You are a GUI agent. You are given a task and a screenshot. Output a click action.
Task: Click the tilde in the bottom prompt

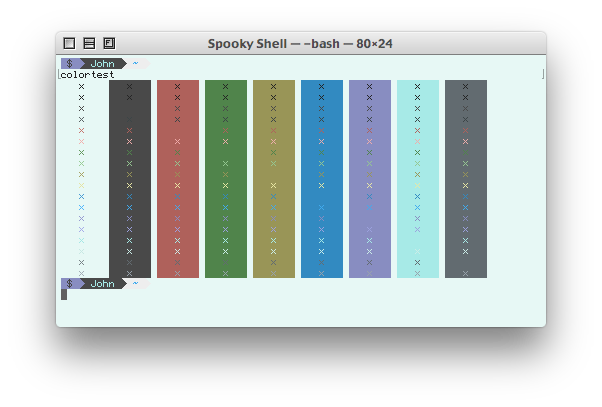(x=135, y=283)
